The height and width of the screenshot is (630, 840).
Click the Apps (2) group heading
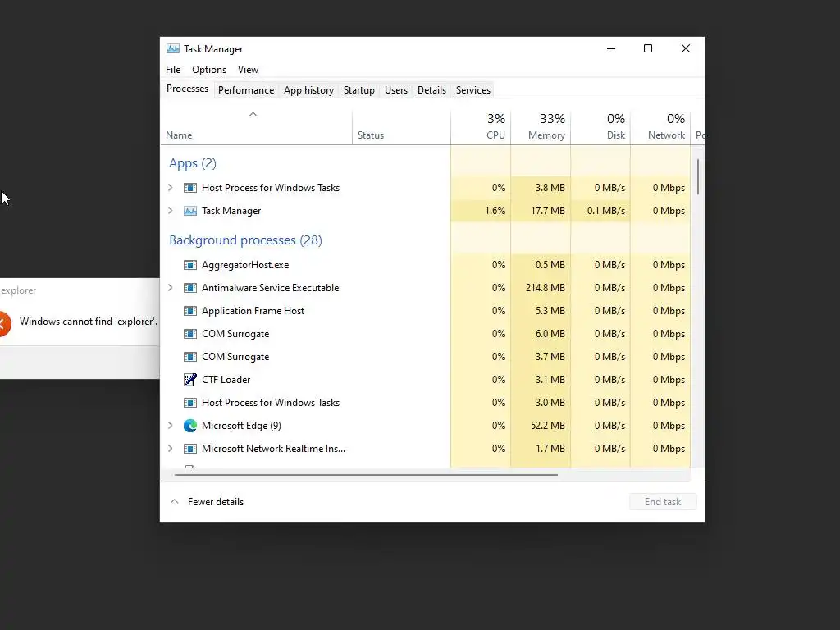coord(193,163)
